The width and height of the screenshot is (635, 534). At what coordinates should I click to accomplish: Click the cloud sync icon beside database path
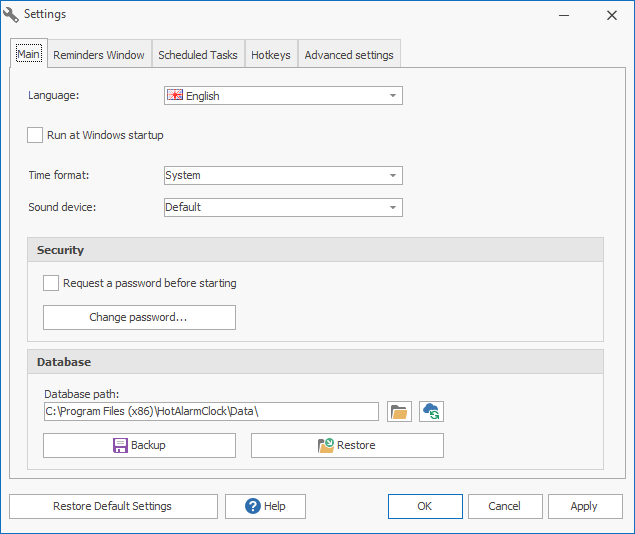[431, 412]
